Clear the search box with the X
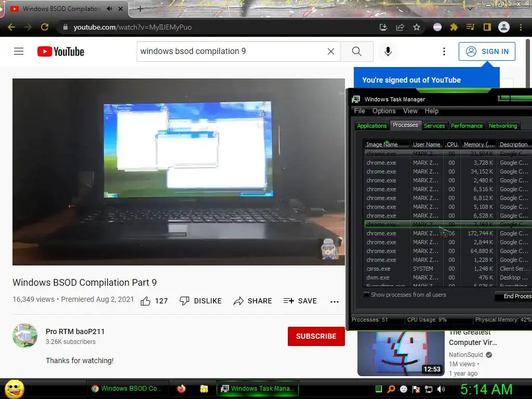 click(x=331, y=51)
